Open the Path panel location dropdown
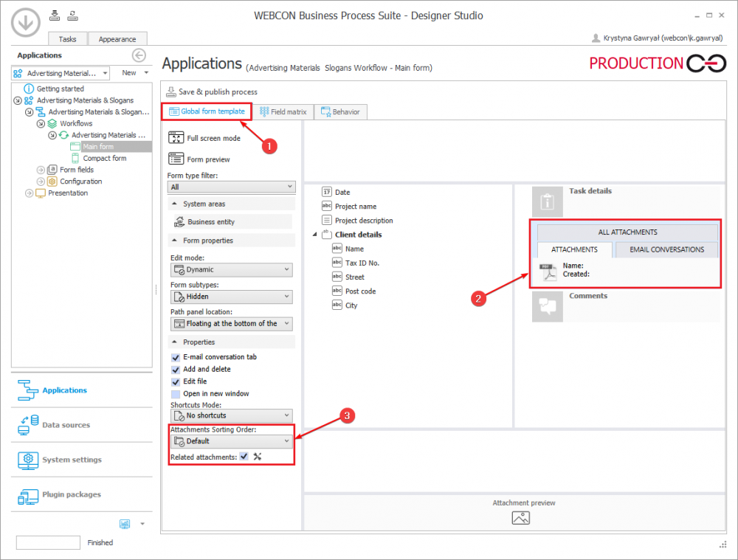 pyautogui.click(x=231, y=323)
